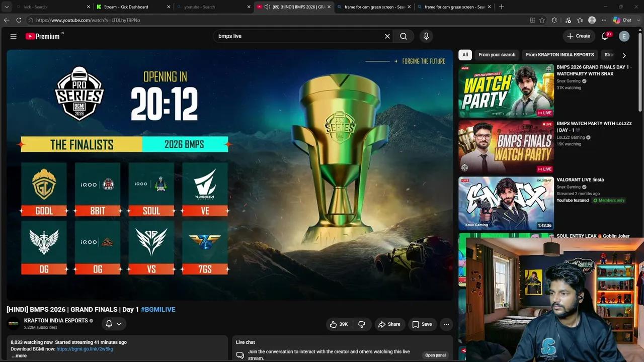
Task: Close the 'youtube - Search' tab
Action: 249,7
